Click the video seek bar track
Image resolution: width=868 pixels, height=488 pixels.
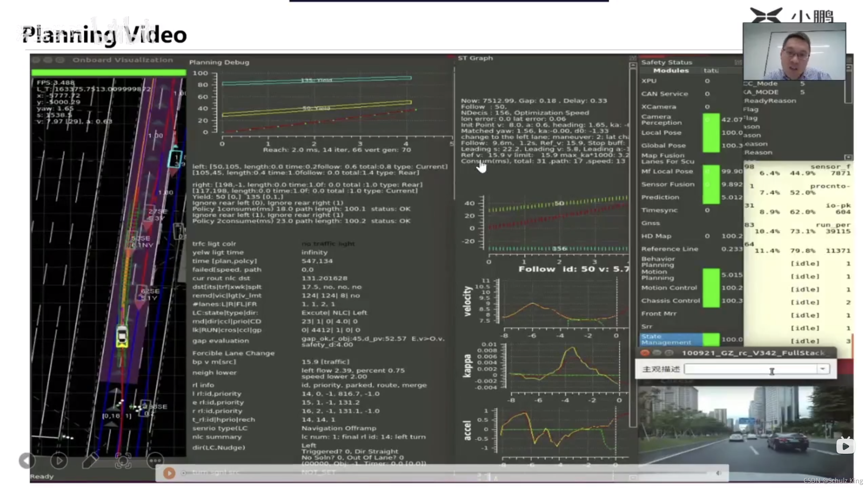[441, 473]
